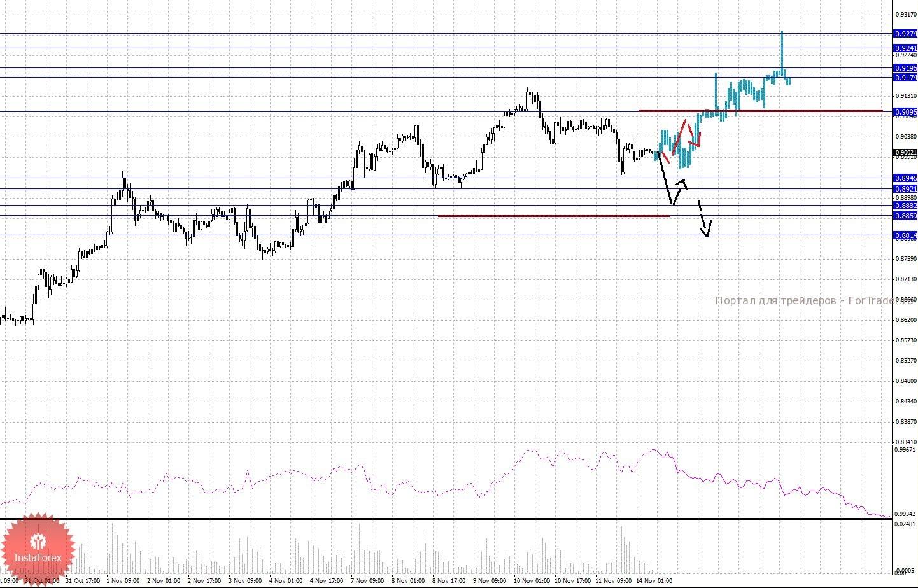Click the 0.9195 price level tag
The width and height of the screenshot is (918, 588).
coord(905,68)
